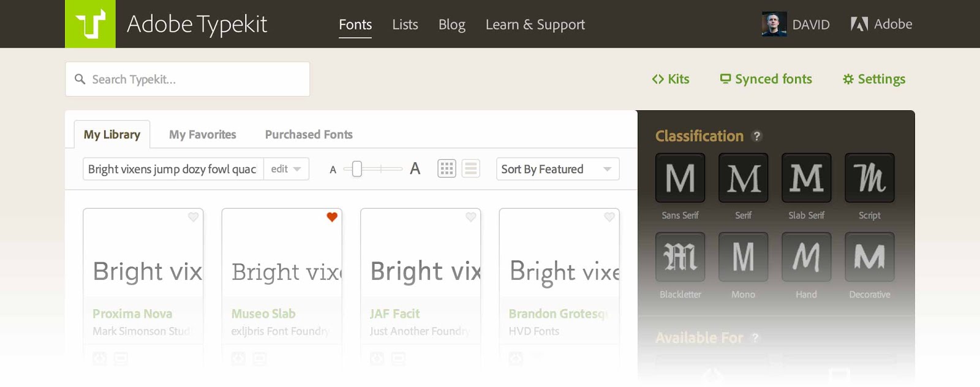Open the JAF Facit font name link
The image size is (980, 387).
click(x=394, y=314)
